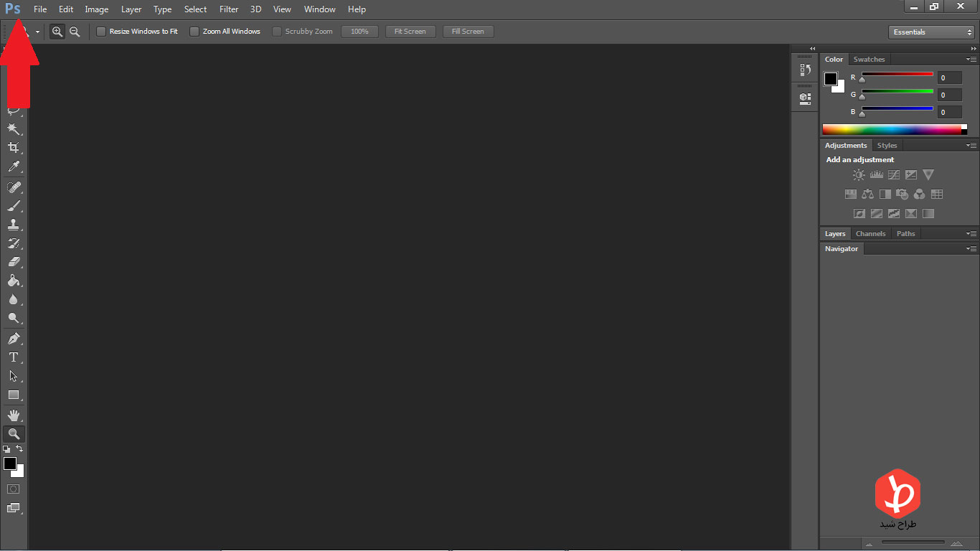
Task: Open the Image menu
Action: click(x=97, y=9)
